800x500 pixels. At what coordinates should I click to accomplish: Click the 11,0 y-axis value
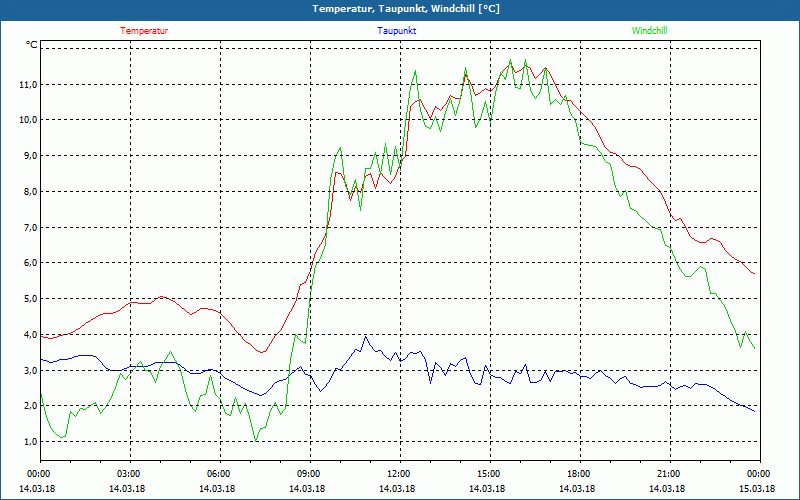[x=28, y=84]
